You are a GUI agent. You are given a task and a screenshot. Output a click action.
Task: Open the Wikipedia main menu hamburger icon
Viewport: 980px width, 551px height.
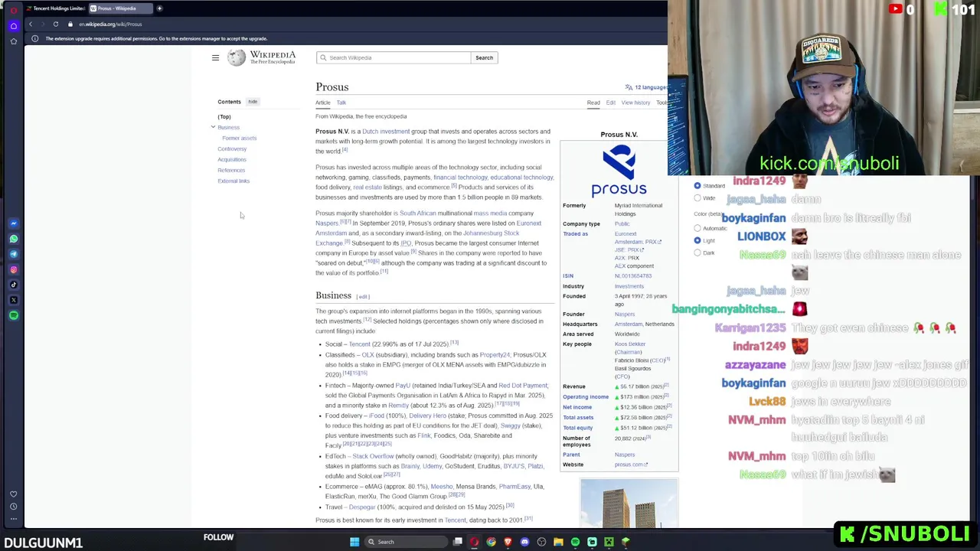215,57
